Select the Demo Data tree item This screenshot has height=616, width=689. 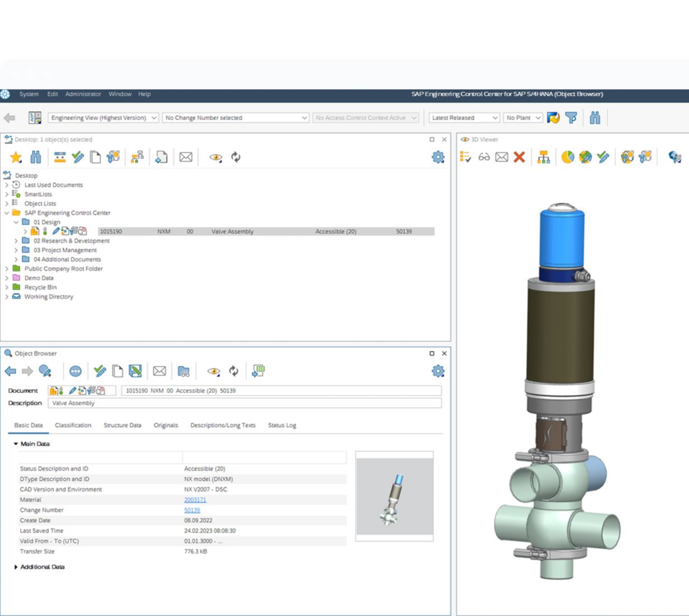39,278
